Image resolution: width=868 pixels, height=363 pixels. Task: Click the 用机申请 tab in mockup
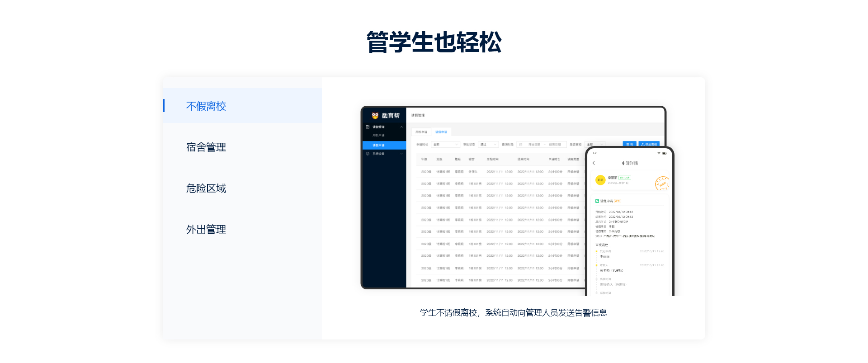(x=421, y=132)
